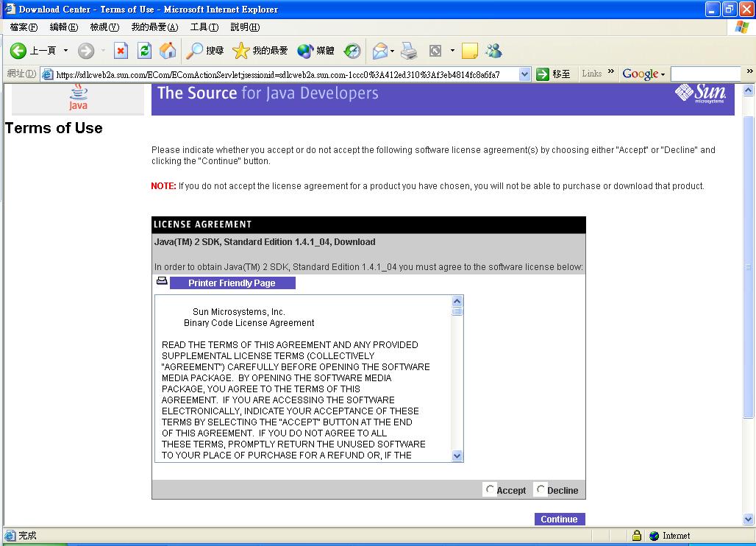Select the Decline radio button

(541, 489)
